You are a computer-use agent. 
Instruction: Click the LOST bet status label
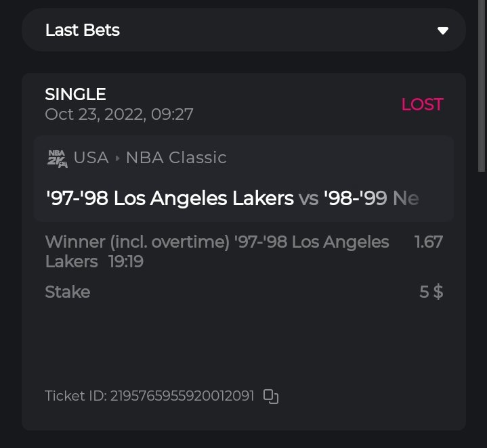[422, 104]
